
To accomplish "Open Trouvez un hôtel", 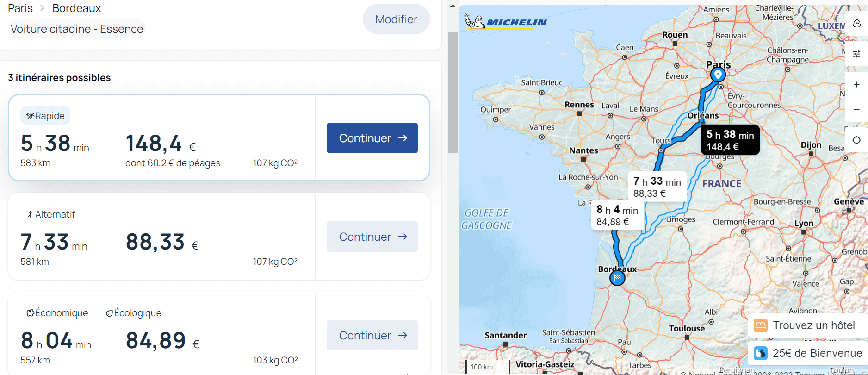I will tap(808, 325).
